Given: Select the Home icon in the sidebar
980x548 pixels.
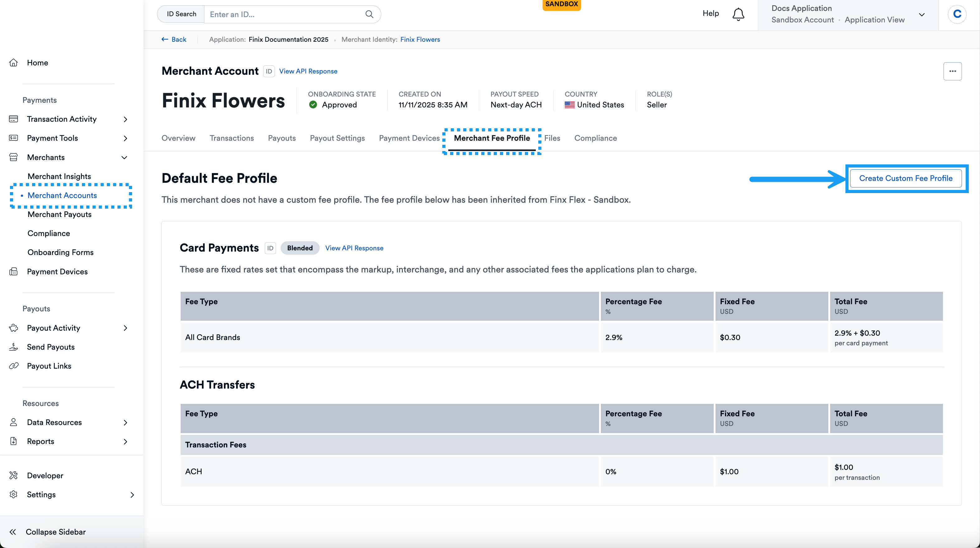Looking at the screenshot, I should click(x=14, y=62).
